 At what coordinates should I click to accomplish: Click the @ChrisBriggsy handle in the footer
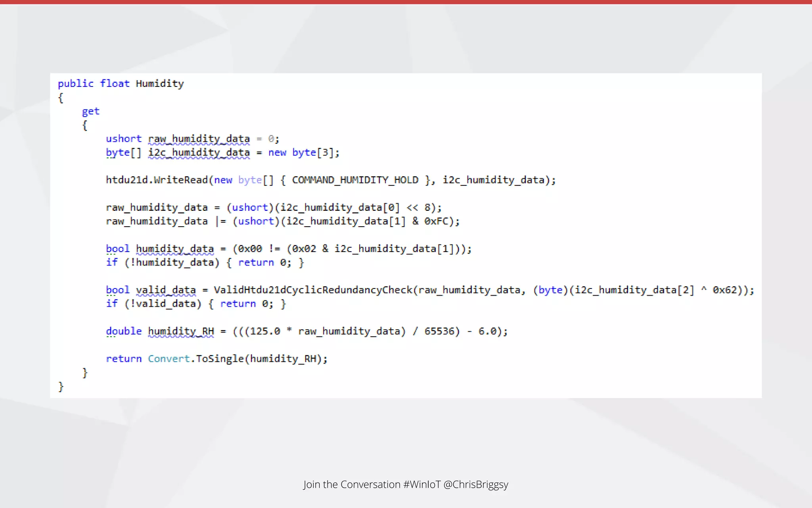(x=475, y=485)
